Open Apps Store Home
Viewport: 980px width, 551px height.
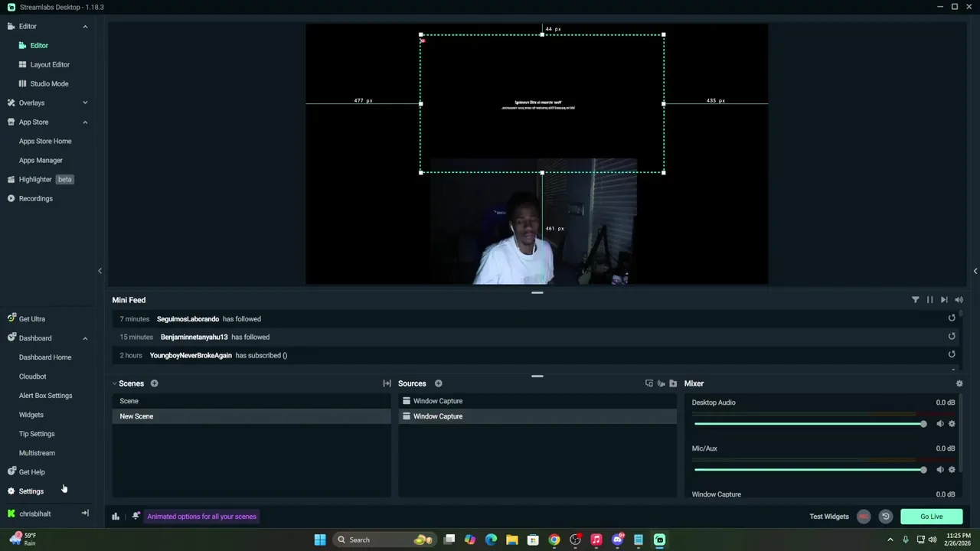tap(45, 141)
